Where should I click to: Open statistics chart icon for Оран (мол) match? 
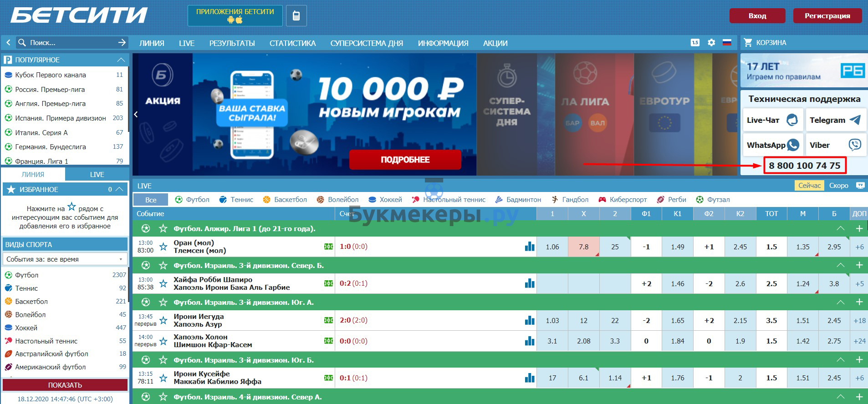click(x=529, y=247)
